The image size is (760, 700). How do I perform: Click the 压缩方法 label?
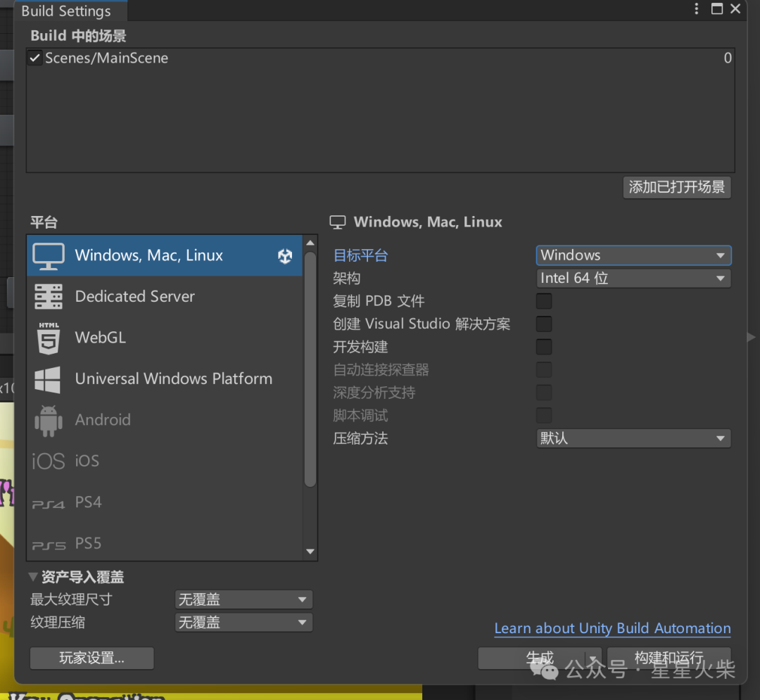[x=360, y=438]
